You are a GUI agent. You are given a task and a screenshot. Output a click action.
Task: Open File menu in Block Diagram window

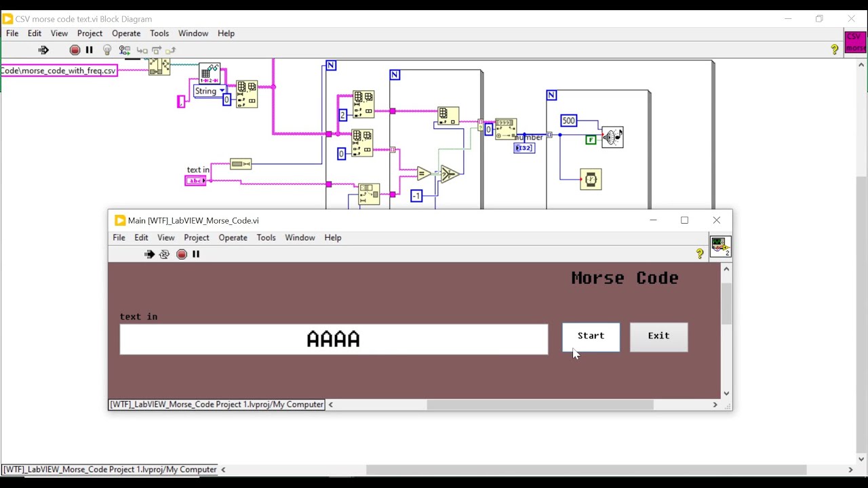(x=12, y=33)
